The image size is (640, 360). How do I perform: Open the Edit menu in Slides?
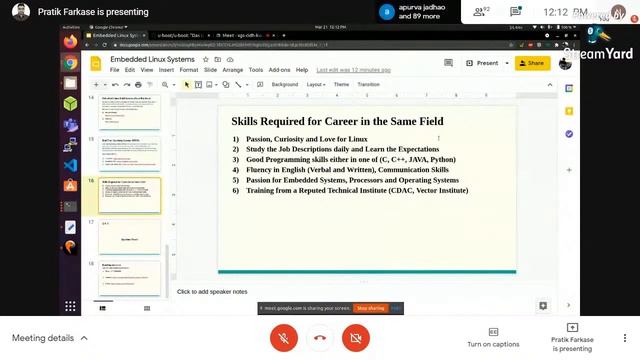(130, 70)
